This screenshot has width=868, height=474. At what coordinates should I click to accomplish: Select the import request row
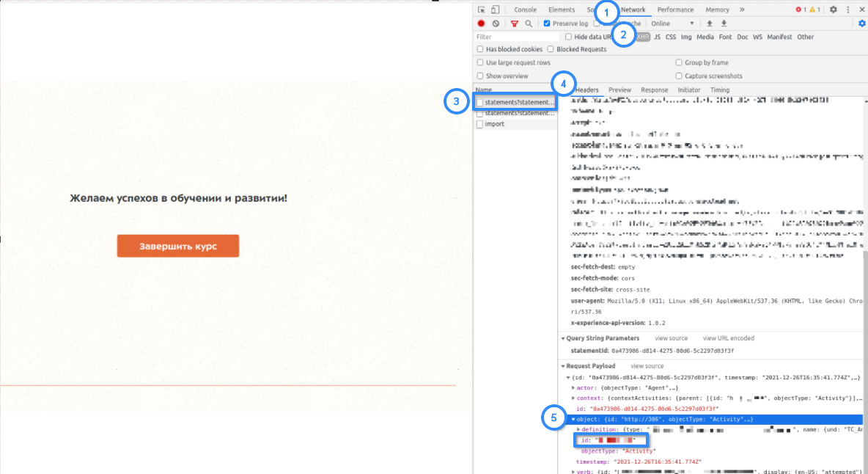(x=516, y=124)
